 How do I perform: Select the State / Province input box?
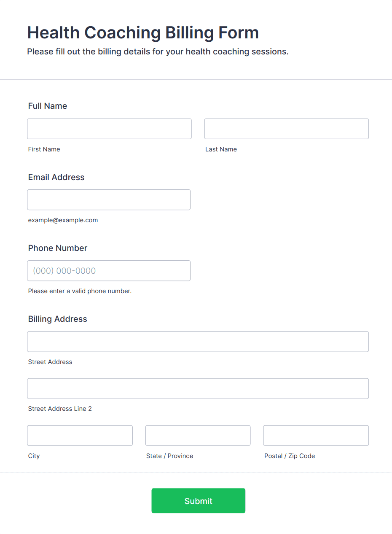[x=198, y=435]
